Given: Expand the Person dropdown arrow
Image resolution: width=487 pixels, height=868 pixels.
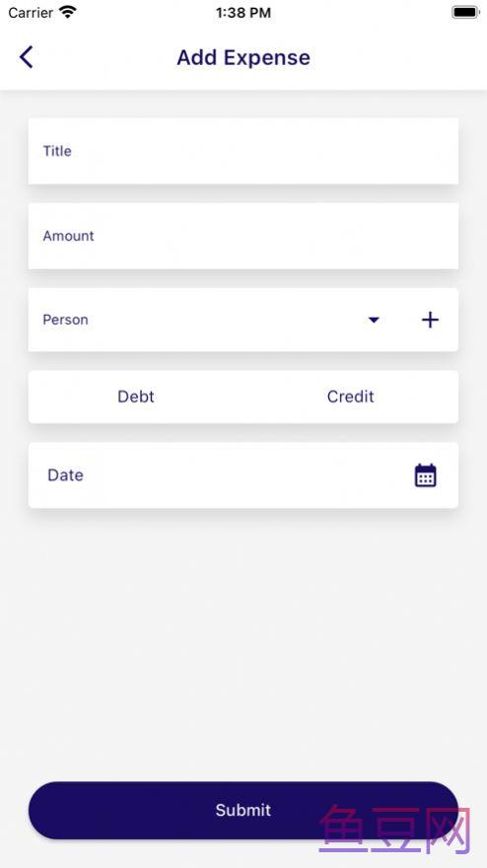Looking at the screenshot, I should click(374, 320).
